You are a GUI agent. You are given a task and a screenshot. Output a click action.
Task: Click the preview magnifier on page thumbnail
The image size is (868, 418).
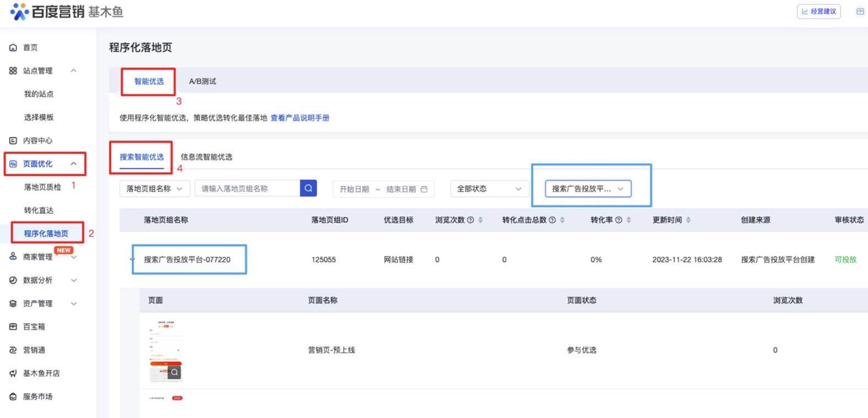(x=174, y=372)
